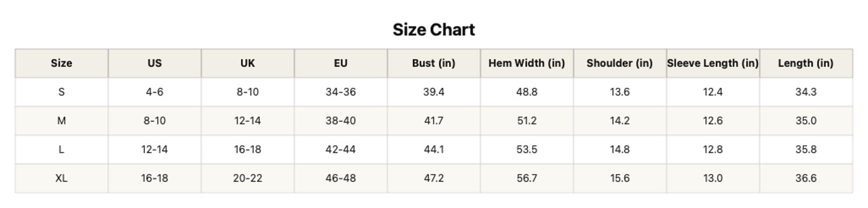Click the M size row label
The height and width of the screenshot is (208, 868).
point(62,120)
